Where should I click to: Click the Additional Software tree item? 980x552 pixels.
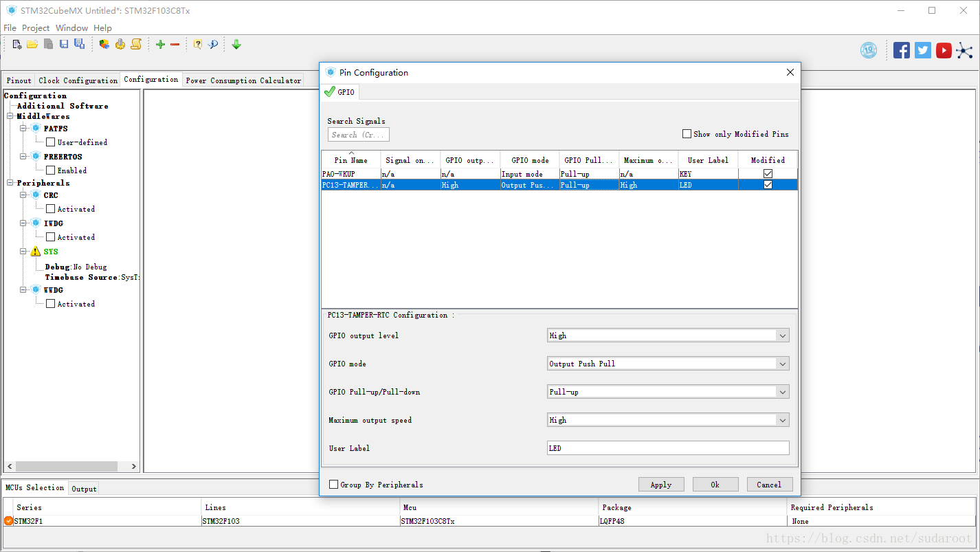coord(63,106)
